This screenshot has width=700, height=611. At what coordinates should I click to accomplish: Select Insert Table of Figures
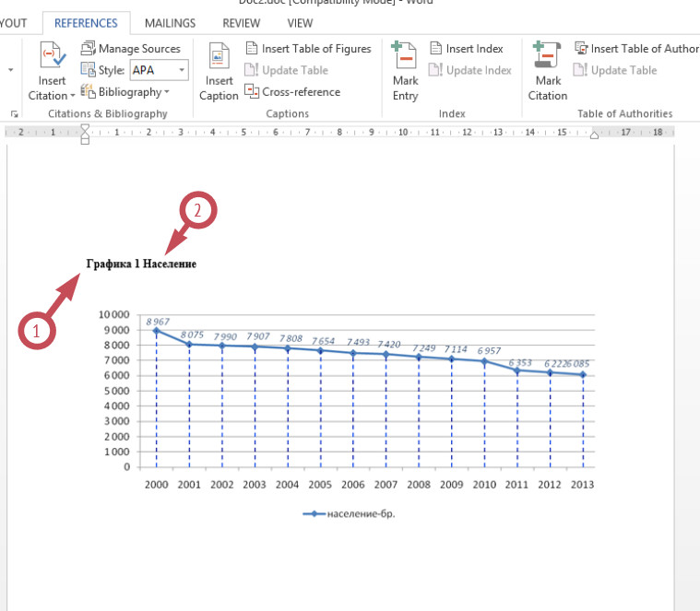pyautogui.click(x=308, y=48)
